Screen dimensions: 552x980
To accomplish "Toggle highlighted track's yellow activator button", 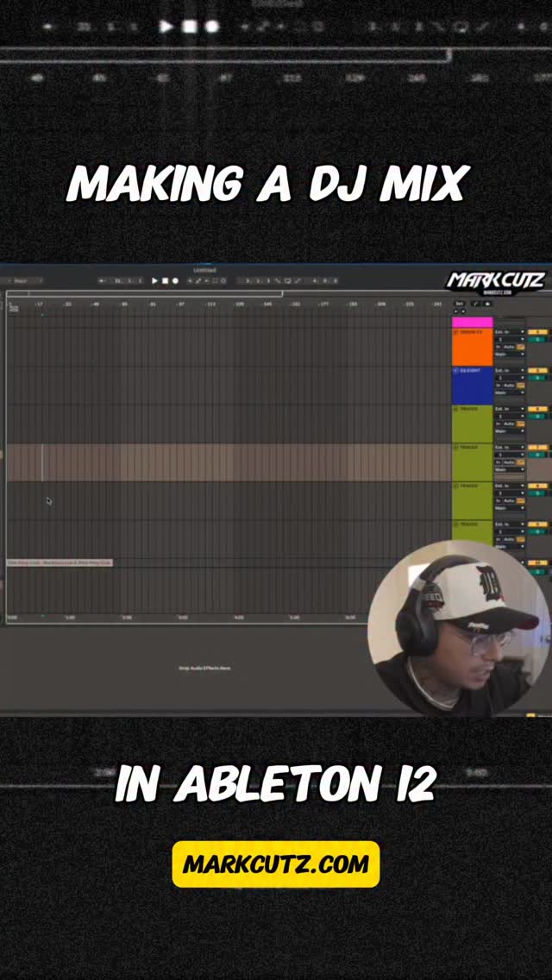I will tap(537, 448).
